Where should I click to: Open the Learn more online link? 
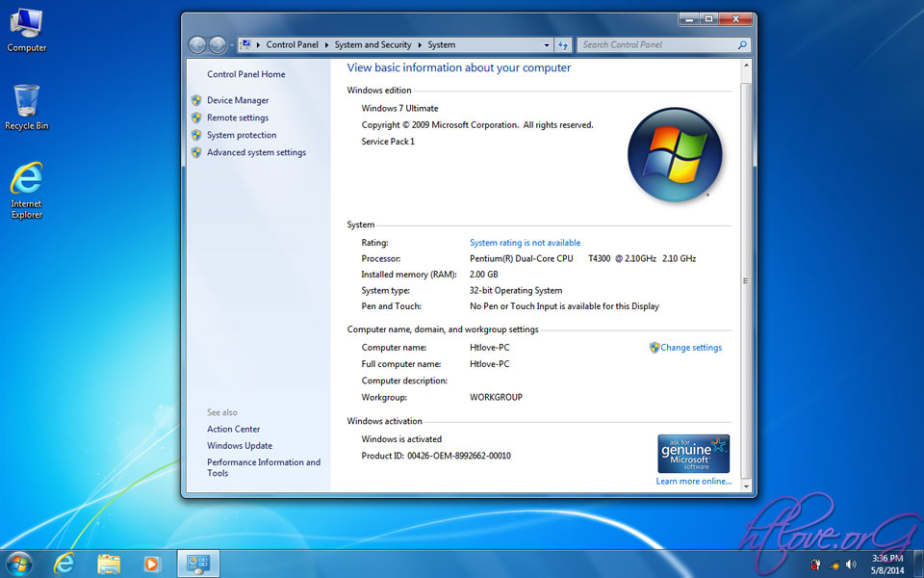[x=693, y=481]
